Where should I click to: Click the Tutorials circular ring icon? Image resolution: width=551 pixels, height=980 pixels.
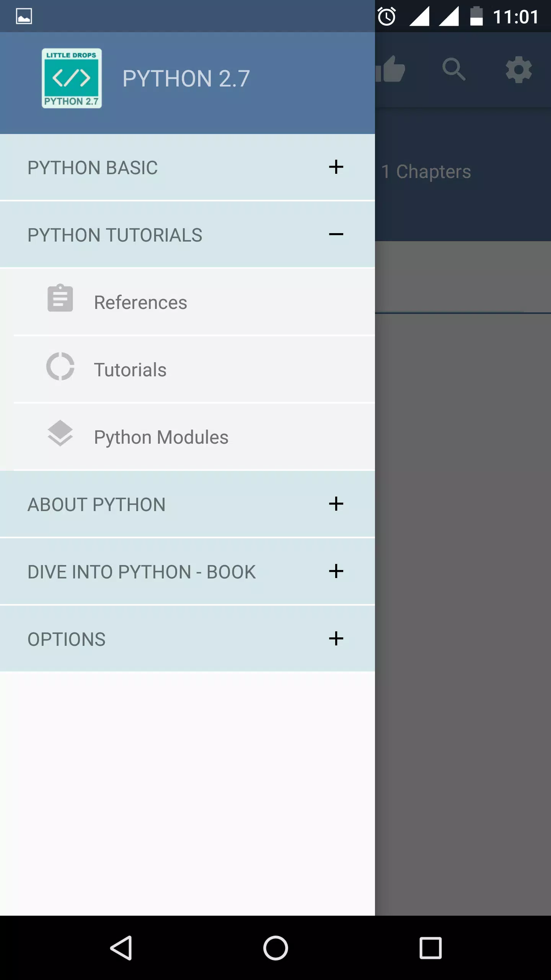pyautogui.click(x=60, y=366)
